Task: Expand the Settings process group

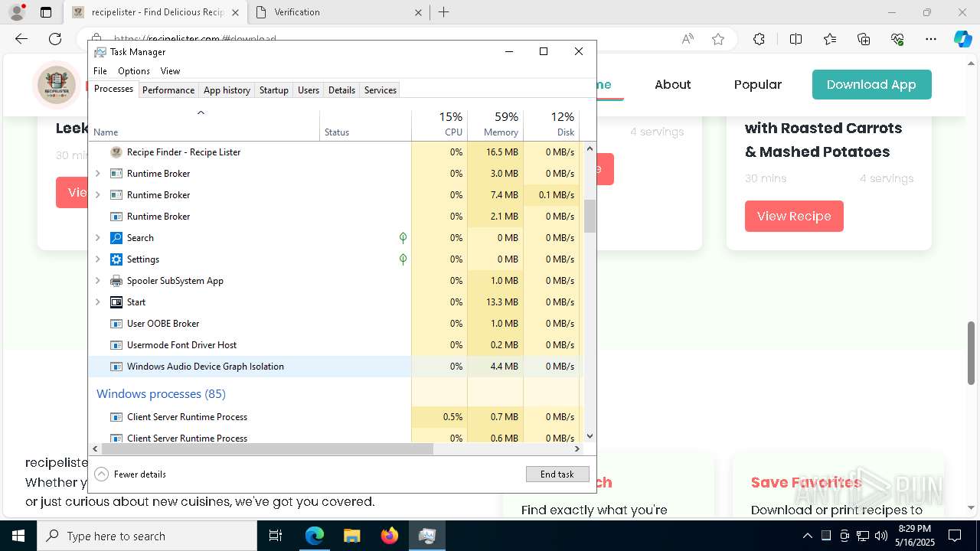Action: click(x=98, y=259)
